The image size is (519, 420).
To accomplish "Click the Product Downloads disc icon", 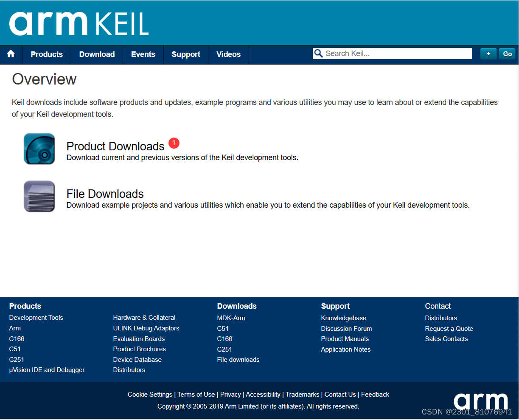I will (x=39, y=149).
